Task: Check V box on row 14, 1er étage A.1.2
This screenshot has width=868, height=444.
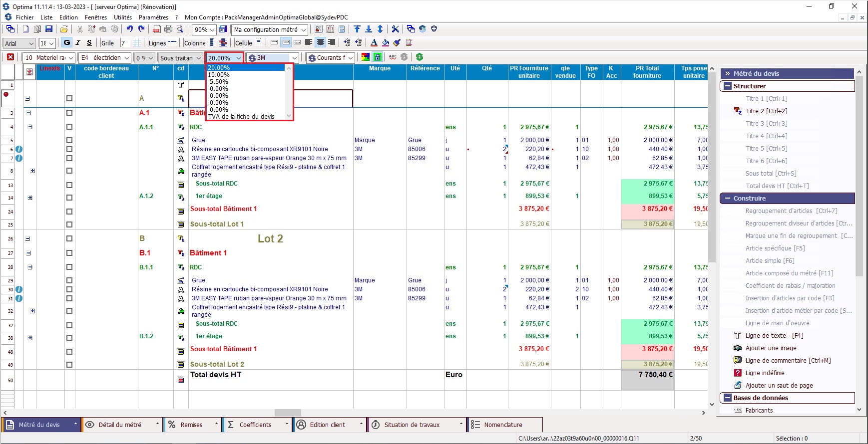Action: [69, 198]
